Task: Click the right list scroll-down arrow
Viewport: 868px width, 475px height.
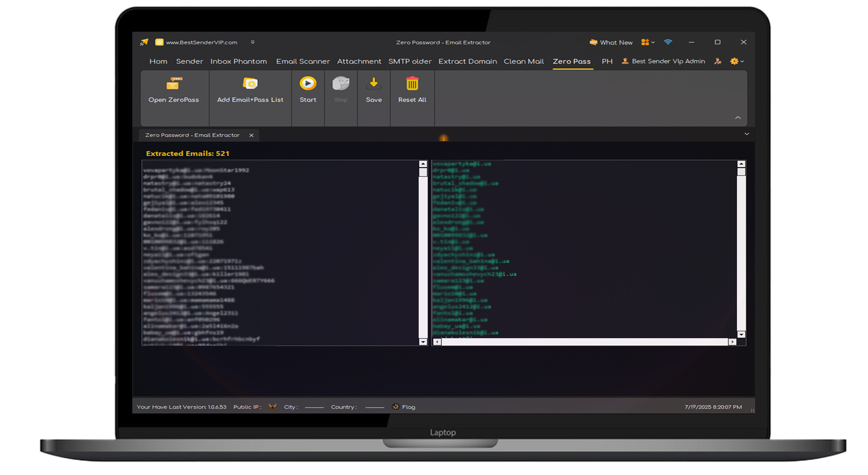Action: [741, 334]
